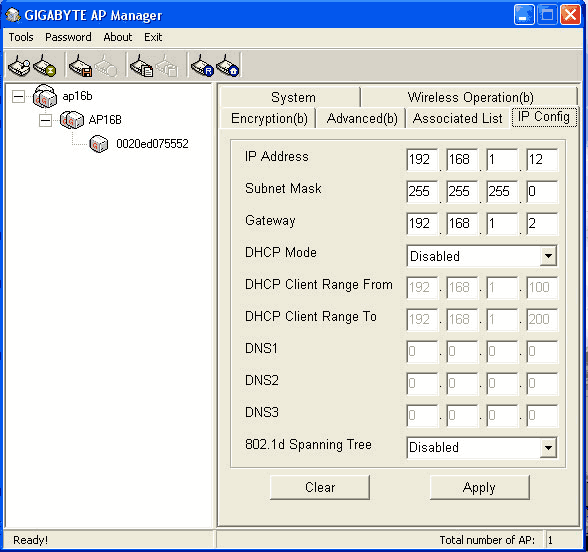Click the Exit menu item
The width and height of the screenshot is (588, 552).
pyautogui.click(x=153, y=37)
